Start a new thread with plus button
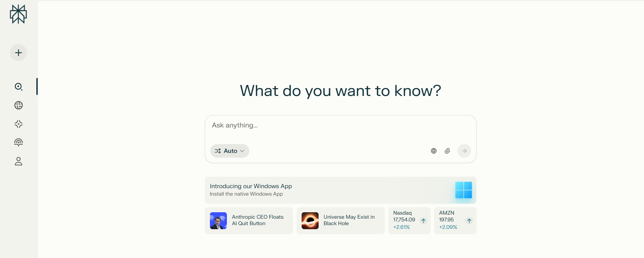Viewport: 644px width, 258px height. pyautogui.click(x=18, y=53)
